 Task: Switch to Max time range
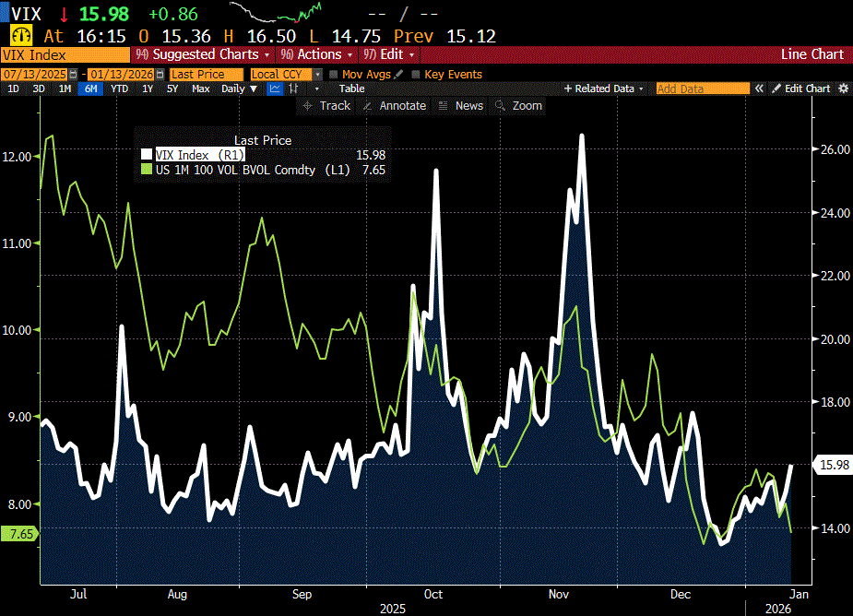[201, 89]
